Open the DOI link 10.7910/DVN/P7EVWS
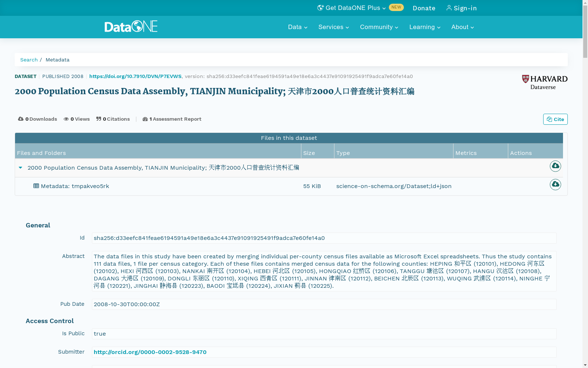The height and width of the screenshot is (368, 588). click(x=135, y=76)
